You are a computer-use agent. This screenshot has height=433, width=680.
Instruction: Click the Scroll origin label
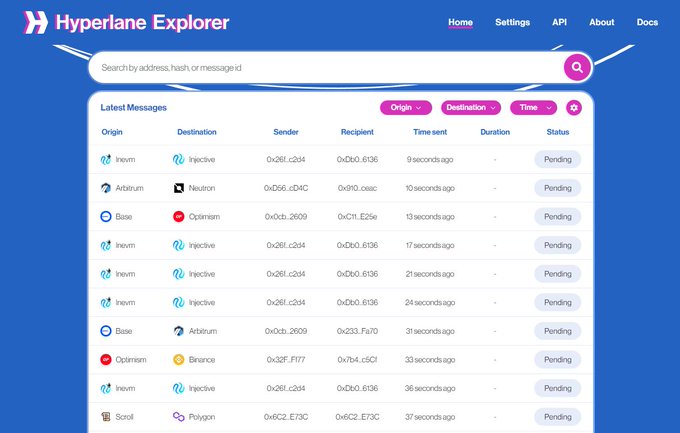click(124, 417)
